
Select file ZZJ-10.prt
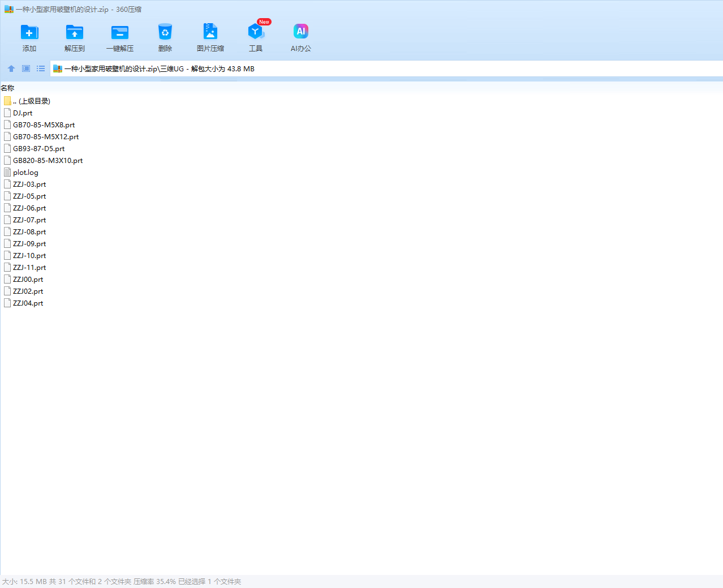25,255
